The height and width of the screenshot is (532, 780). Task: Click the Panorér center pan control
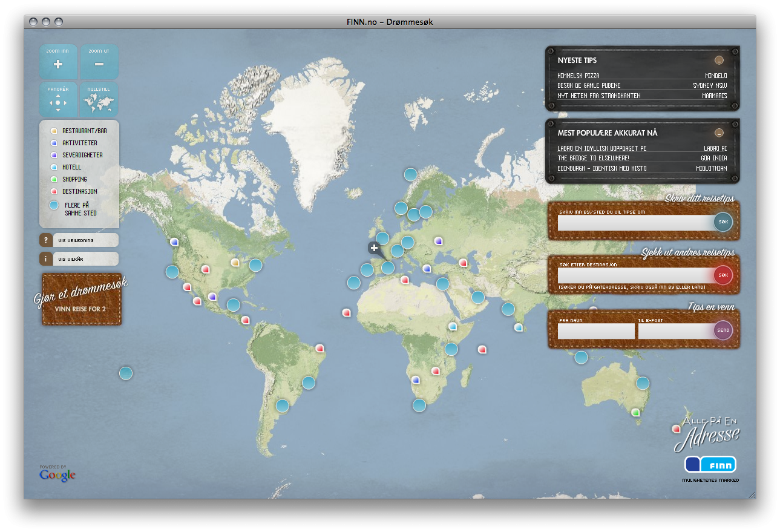(x=58, y=102)
